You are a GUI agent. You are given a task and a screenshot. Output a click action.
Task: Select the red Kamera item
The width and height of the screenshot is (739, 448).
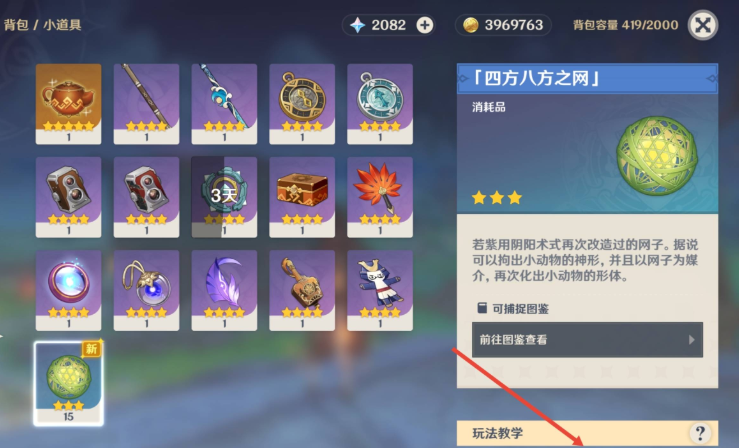pos(146,197)
